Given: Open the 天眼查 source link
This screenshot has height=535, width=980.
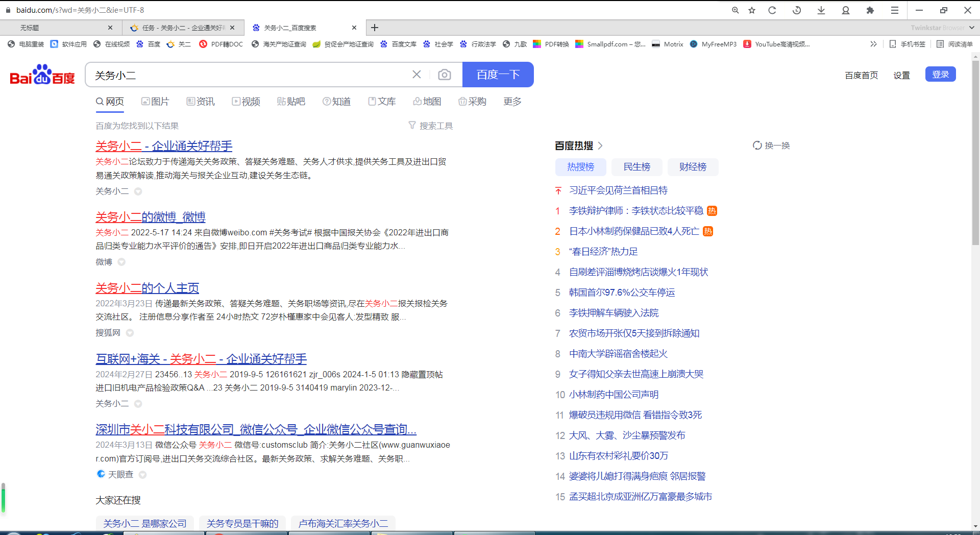Looking at the screenshot, I should (120, 475).
